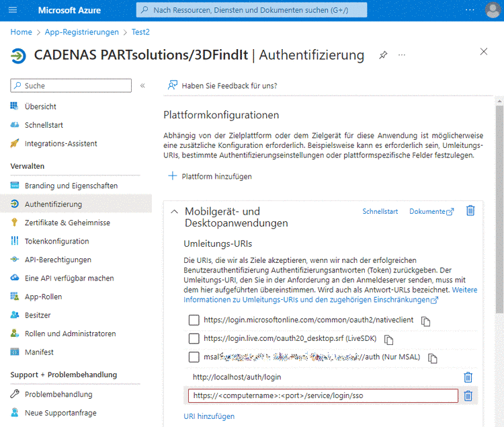504x427 pixels.
Task: Click Haben Sie Feedback für uns?
Action: tap(229, 86)
